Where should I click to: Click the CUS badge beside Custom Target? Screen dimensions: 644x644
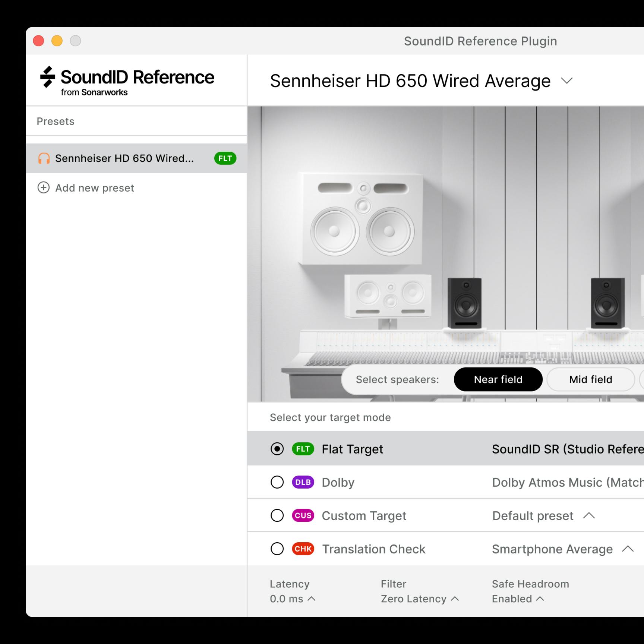[x=303, y=515]
